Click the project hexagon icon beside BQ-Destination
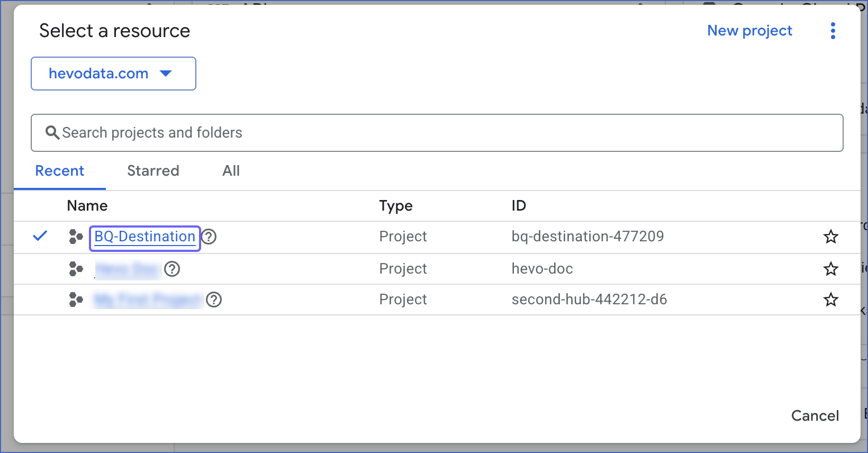 (x=75, y=237)
